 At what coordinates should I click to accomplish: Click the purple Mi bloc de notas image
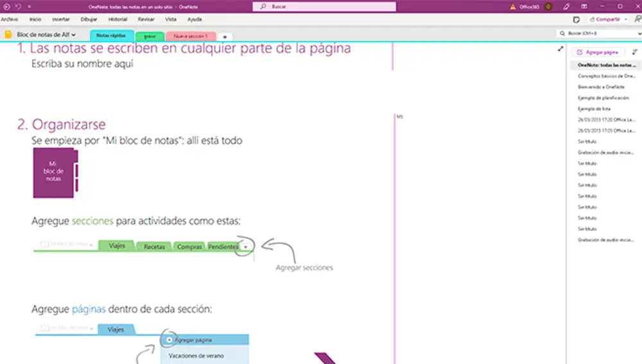(x=55, y=173)
